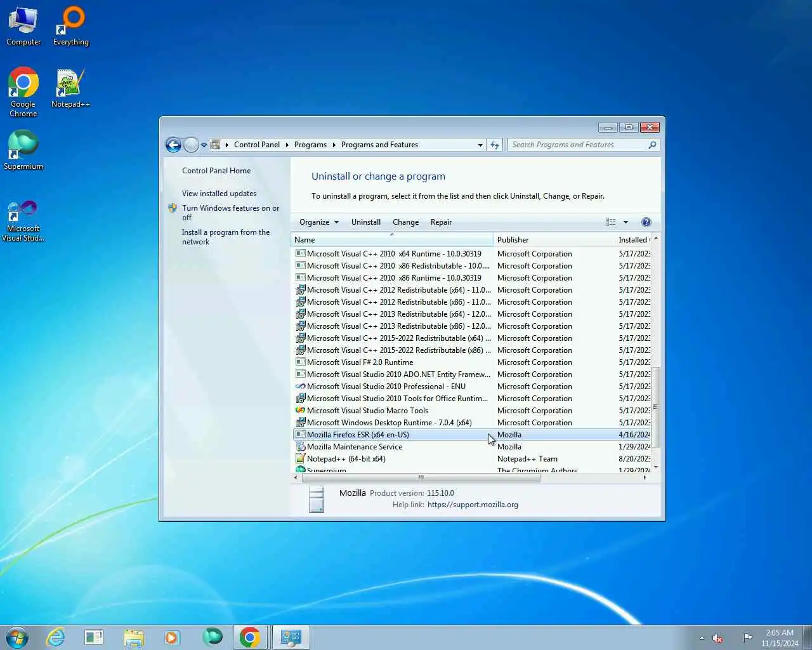Click the Change toolbar command
The width and height of the screenshot is (812, 650).
tap(405, 222)
